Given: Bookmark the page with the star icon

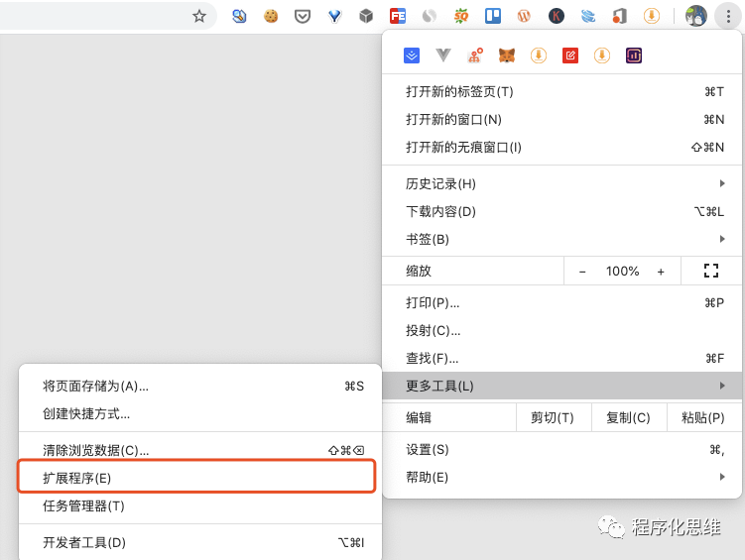Looking at the screenshot, I should (199, 16).
